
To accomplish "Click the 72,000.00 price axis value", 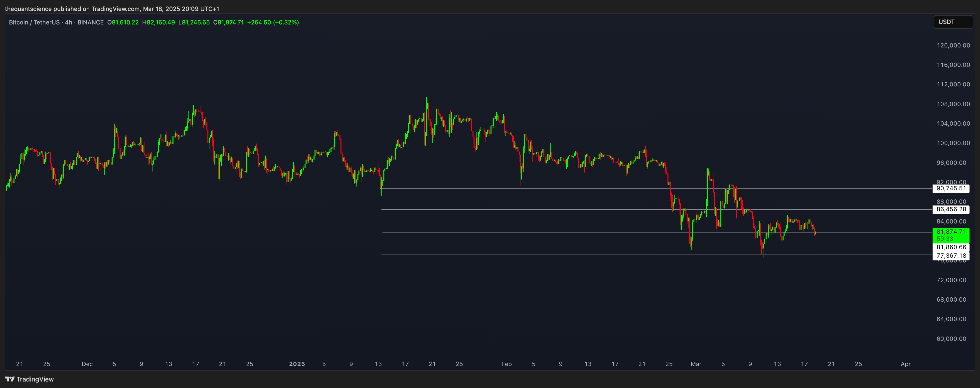I will coord(951,280).
